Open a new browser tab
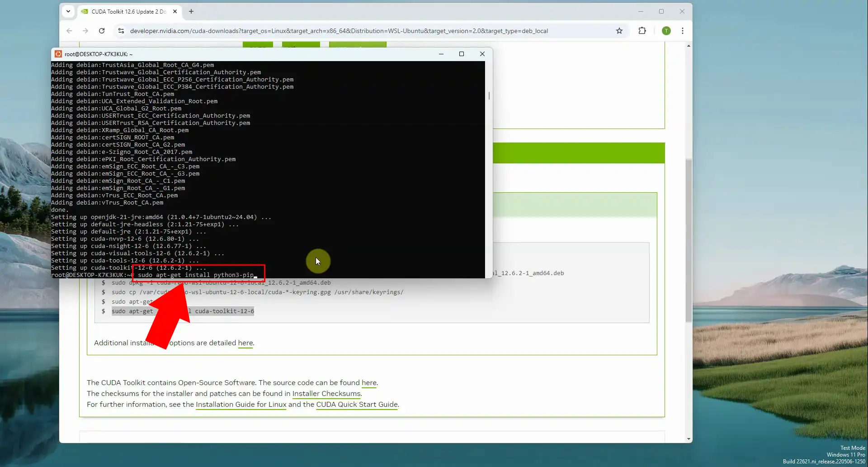This screenshot has width=868, height=467. tap(191, 11)
